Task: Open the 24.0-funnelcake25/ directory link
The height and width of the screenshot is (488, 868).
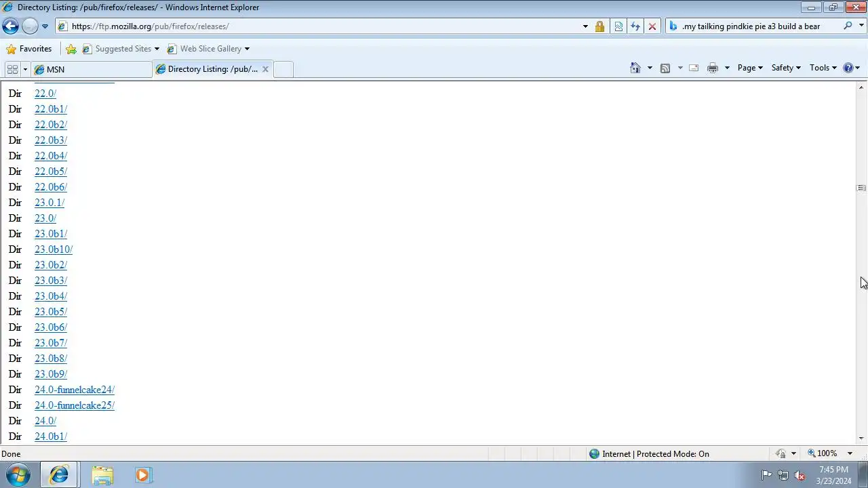Action: [75, 405]
